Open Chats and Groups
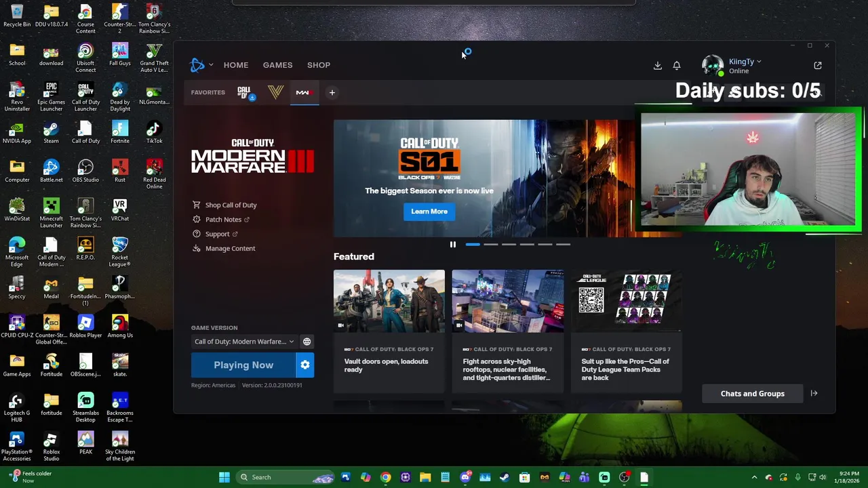The width and height of the screenshot is (868, 488). (x=753, y=394)
